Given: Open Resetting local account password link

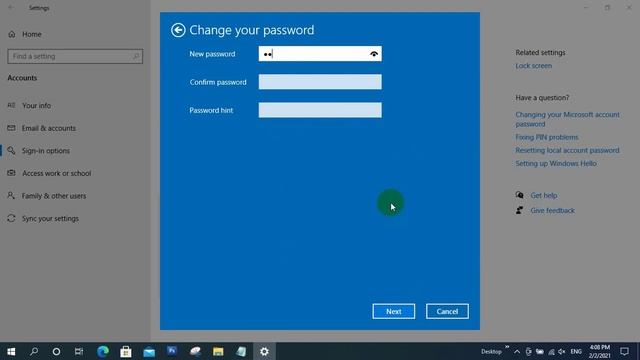Looking at the screenshot, I should click(567, 150).
